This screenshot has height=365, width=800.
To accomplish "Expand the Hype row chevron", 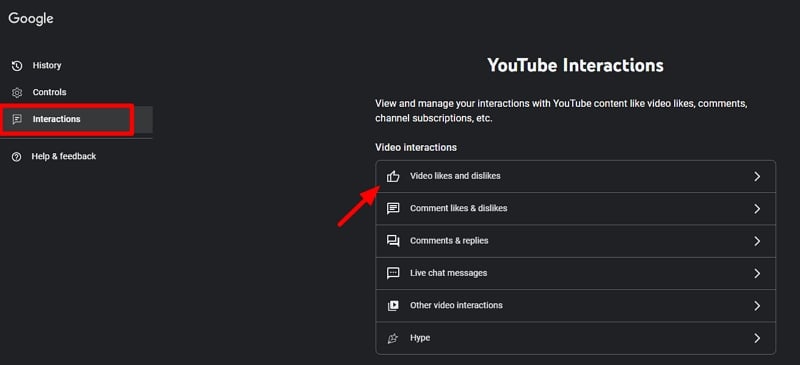I will coord(757,338).
